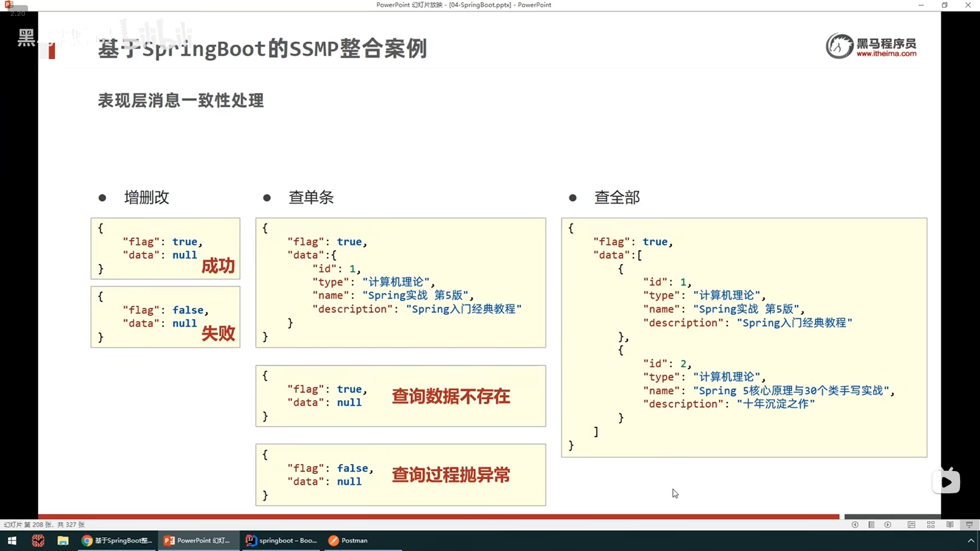Viewport: 980px width, 551px height.
Task: Open File Explorer from taskbar
Action: pos(63,541)
